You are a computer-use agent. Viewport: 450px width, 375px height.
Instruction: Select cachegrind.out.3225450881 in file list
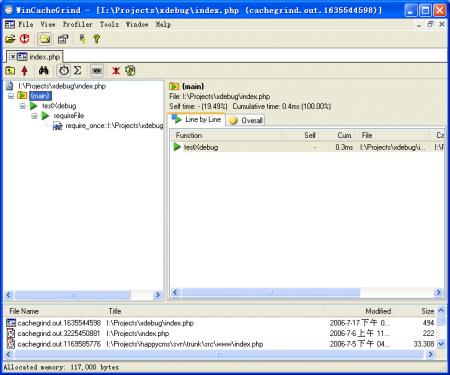point(59,333)
